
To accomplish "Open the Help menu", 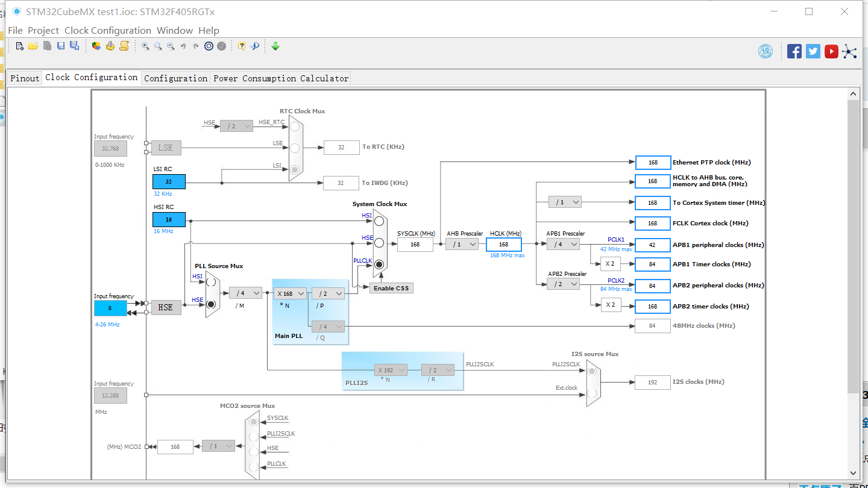I will click(209, 30).
